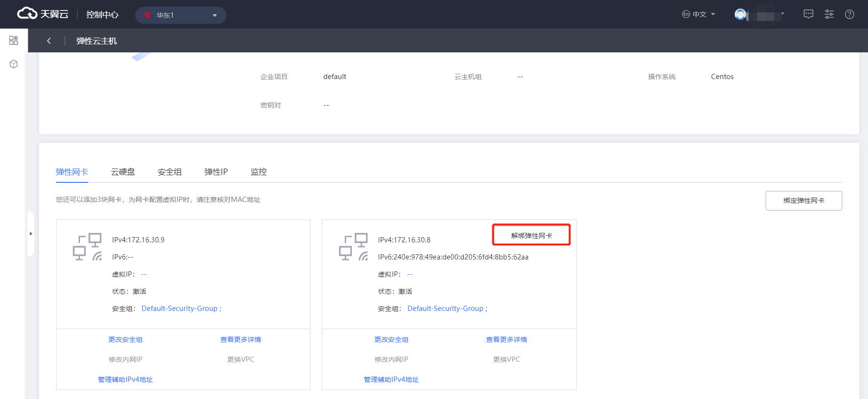This screenshot has height=399, width=868.
Task: Click the cube icon in sidebar
Action: point(13,64)
